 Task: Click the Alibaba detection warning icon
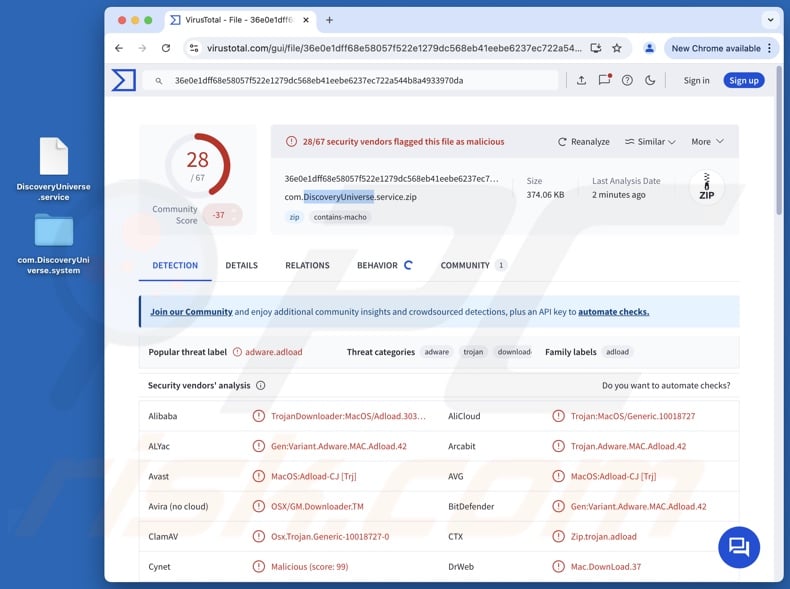[x=258, y=416]
